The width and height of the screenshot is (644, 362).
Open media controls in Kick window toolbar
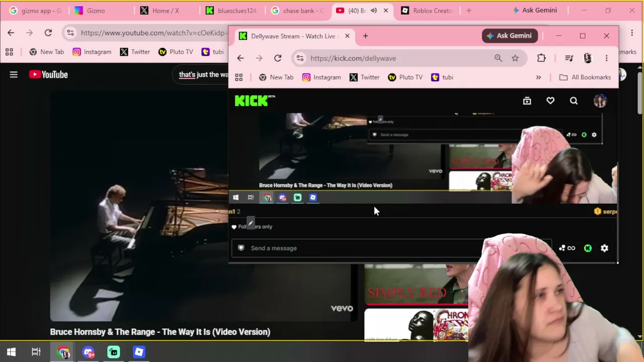569,58
